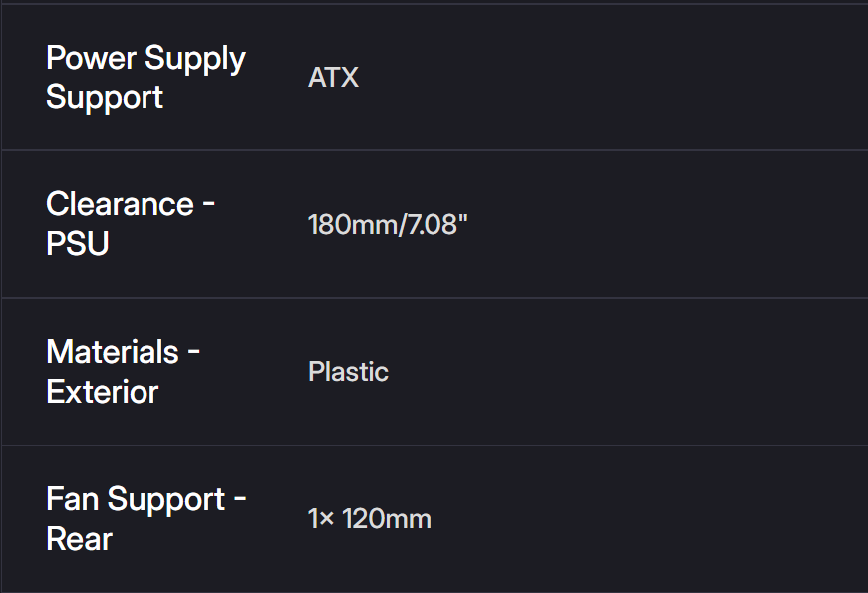868x593 pixels.
Task: Select the Plastic material value
Action: (348, 372)
